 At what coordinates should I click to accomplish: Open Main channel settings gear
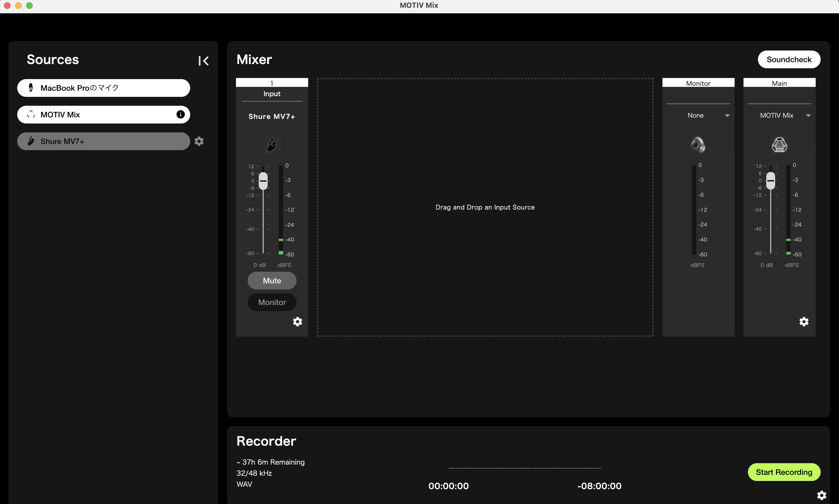click(x=804, y=322)
